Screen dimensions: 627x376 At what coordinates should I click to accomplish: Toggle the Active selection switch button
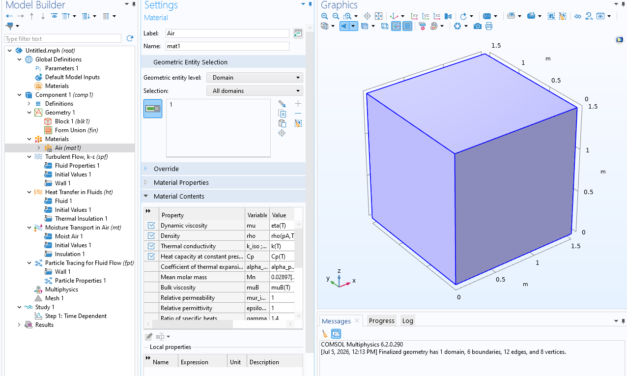click(x=153, y=109)
